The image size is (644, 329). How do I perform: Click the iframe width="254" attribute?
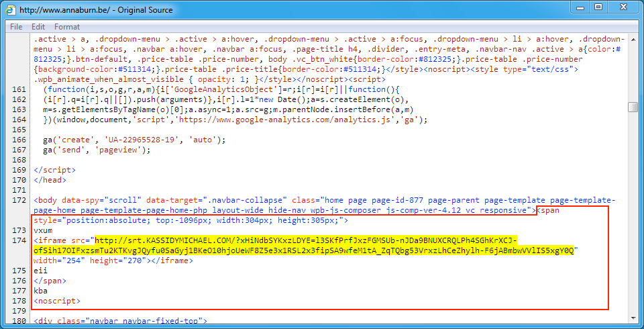point(60,261)
